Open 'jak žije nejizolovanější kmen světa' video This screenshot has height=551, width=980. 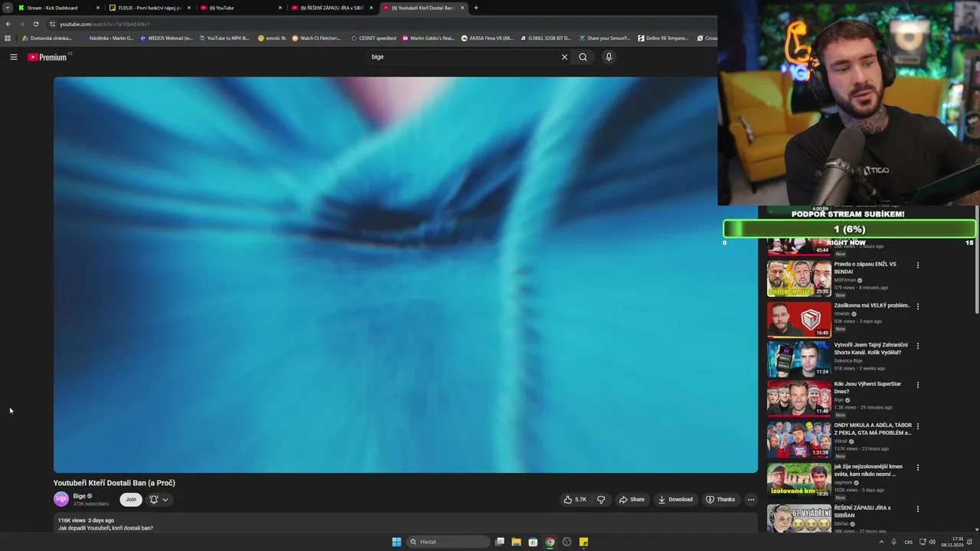pyautogui.click(x=799, y=481)
